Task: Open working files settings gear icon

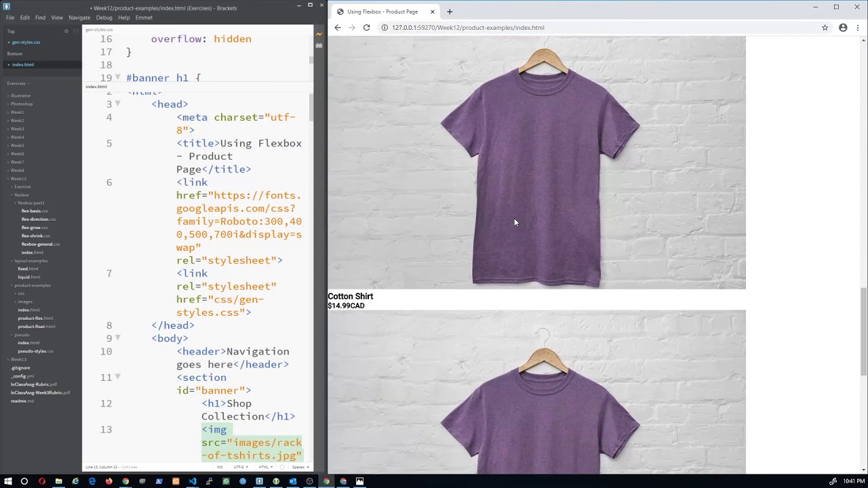Action: 66,31
